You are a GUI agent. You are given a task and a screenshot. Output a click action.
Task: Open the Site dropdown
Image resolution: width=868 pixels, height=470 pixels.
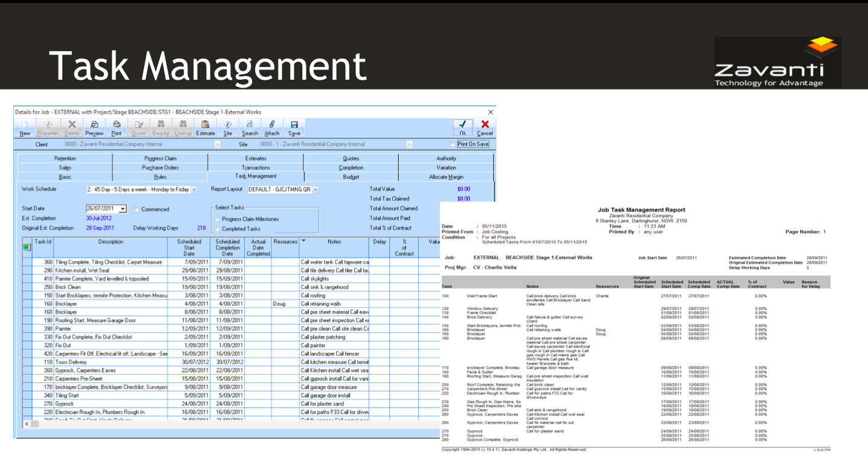pyautogui.click(x=410, y=144)
